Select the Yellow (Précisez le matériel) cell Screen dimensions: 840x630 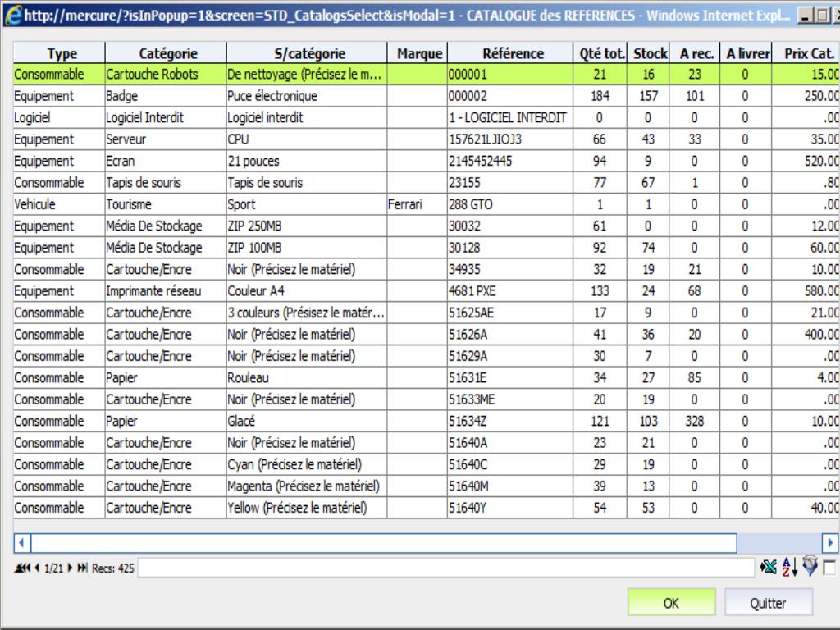(x=307, y=507)
